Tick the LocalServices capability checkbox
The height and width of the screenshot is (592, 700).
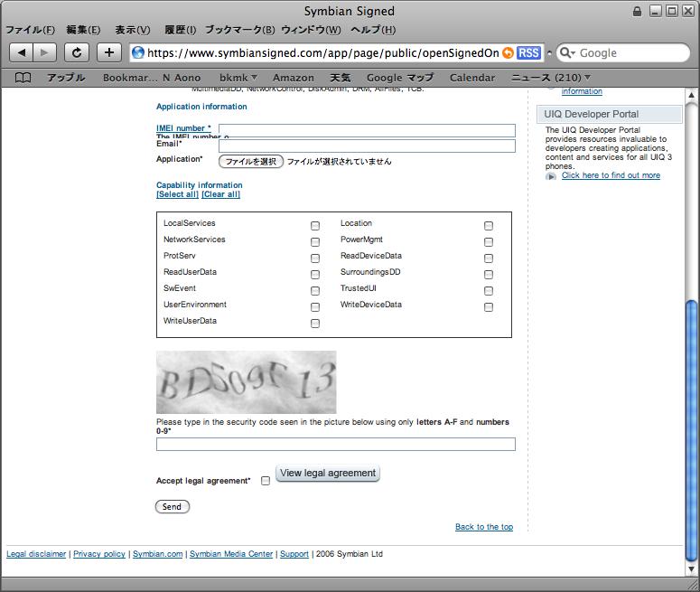click(x=315, y=226)
